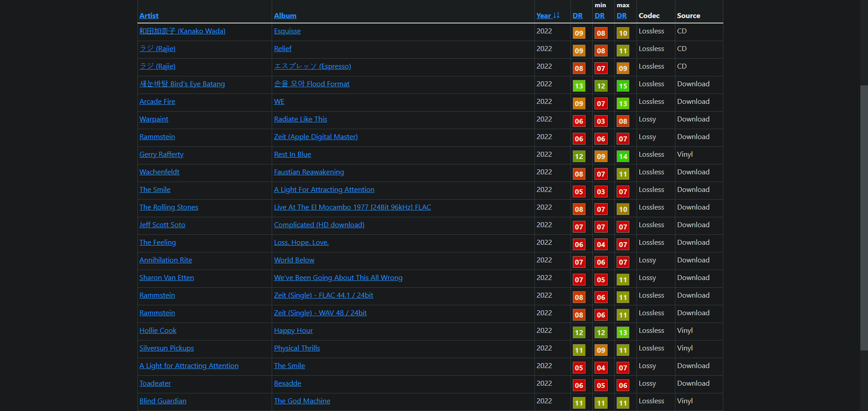
Task: Open the Faustian Reawakening album
Action: [x=309, y=172]
